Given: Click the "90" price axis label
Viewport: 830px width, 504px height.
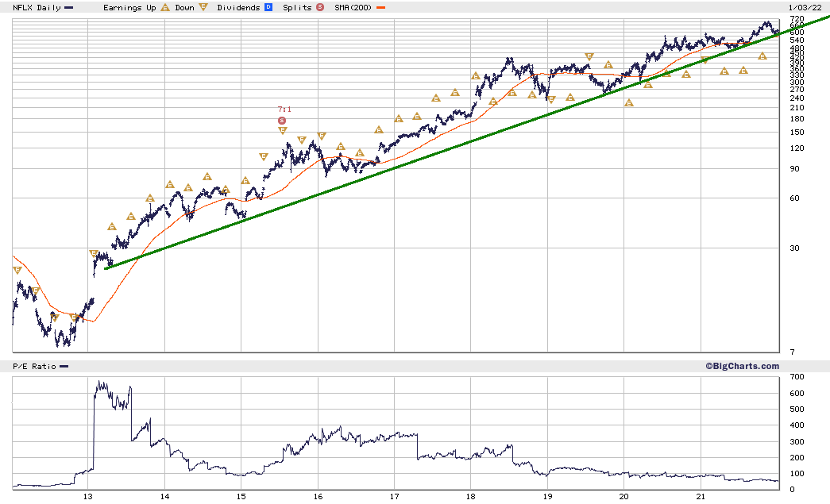Looking at the screenshot, I should coord(794,169).
